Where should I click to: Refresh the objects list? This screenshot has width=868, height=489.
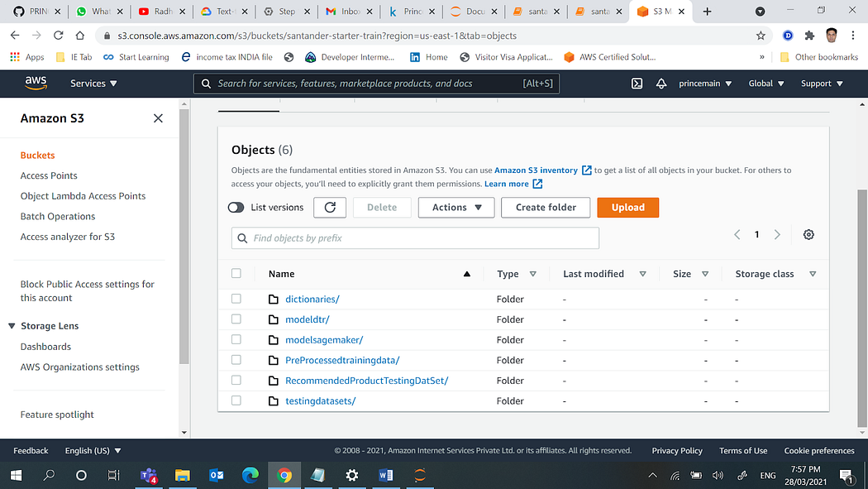(330, 207)
